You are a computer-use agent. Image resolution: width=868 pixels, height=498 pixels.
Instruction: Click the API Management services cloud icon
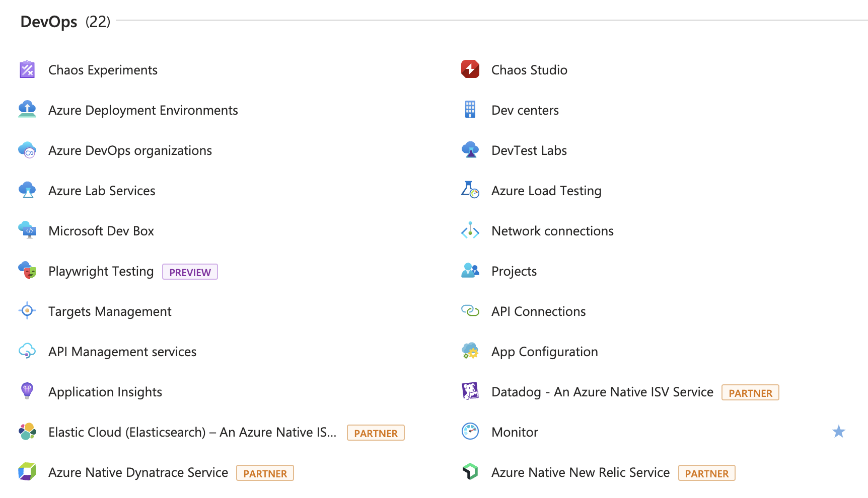[27, 351]
